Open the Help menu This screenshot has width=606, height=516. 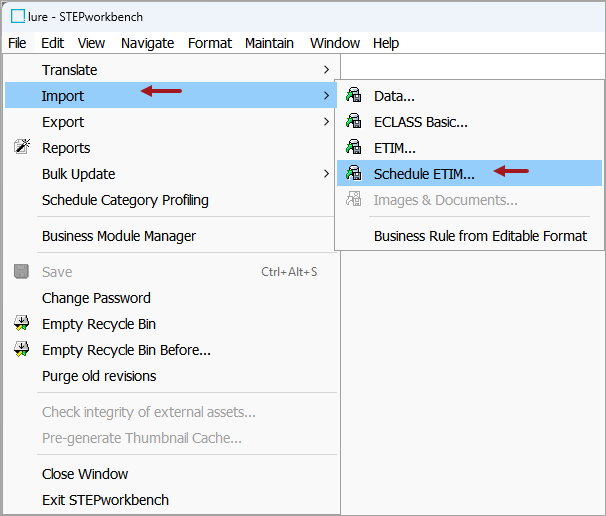coord(386,43)
